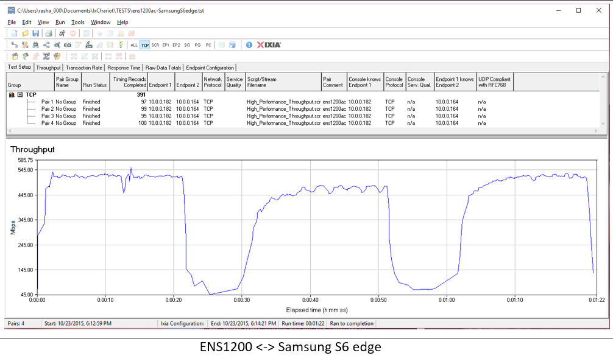Open the Help menu
The image size is (613, 364).
(122, 23)
